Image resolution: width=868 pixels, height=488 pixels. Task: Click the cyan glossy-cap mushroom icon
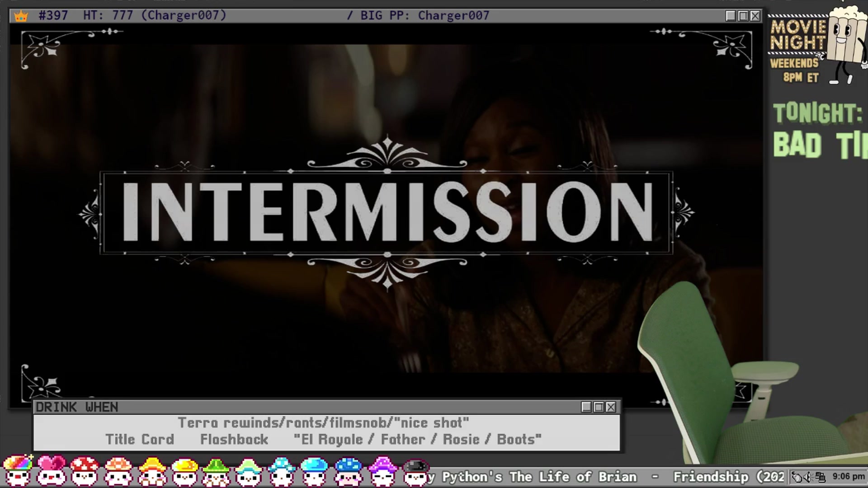click(314, 471)
